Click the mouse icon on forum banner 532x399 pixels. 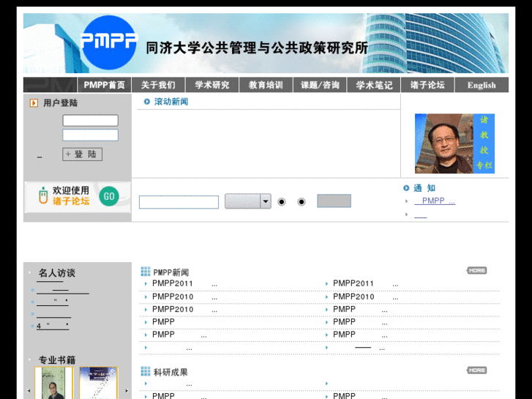[43, 195]
